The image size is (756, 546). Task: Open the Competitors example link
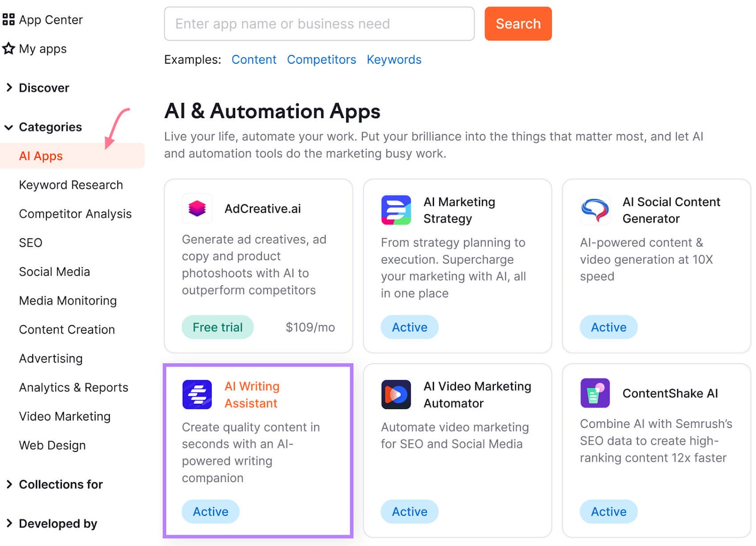pyautogui.click(x=322, y=60)
